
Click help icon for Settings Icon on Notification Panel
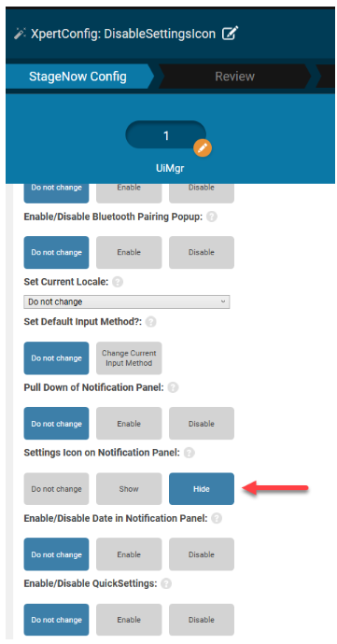(190, 453)
